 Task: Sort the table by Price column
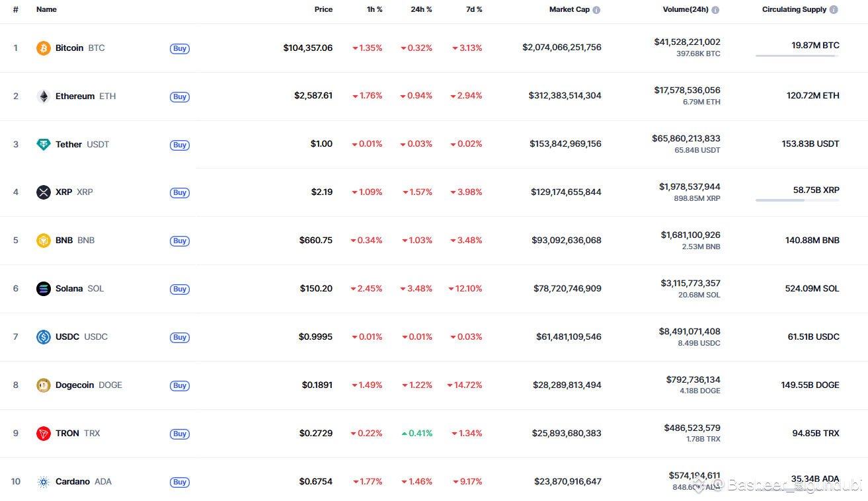[x=323, y=10]
